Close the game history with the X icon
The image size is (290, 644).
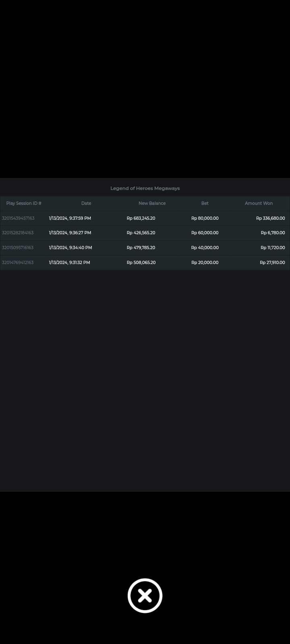(145, 596)
